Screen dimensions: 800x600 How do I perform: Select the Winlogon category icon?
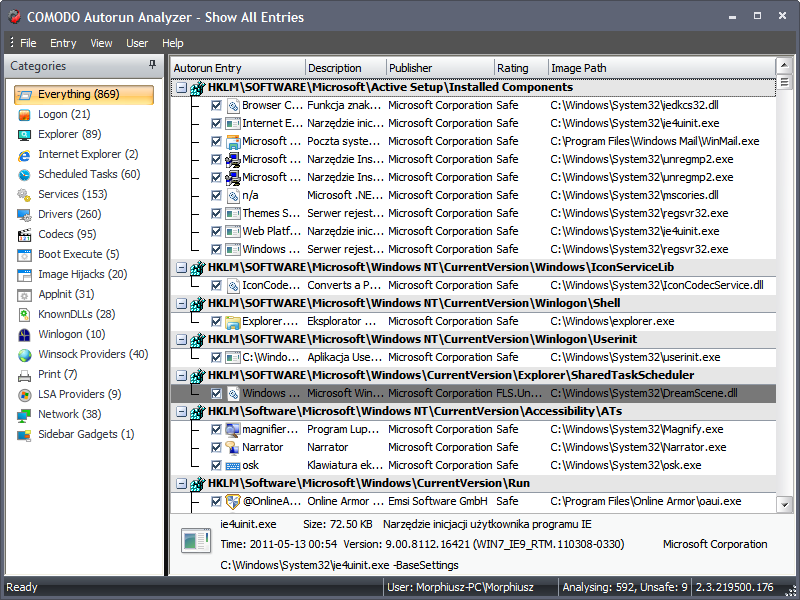coord(24,335)
